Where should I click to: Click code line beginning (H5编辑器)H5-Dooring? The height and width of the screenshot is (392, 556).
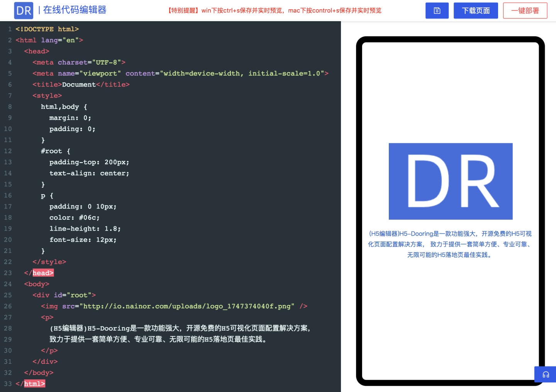pyautogui.click(x=180, y=328)
